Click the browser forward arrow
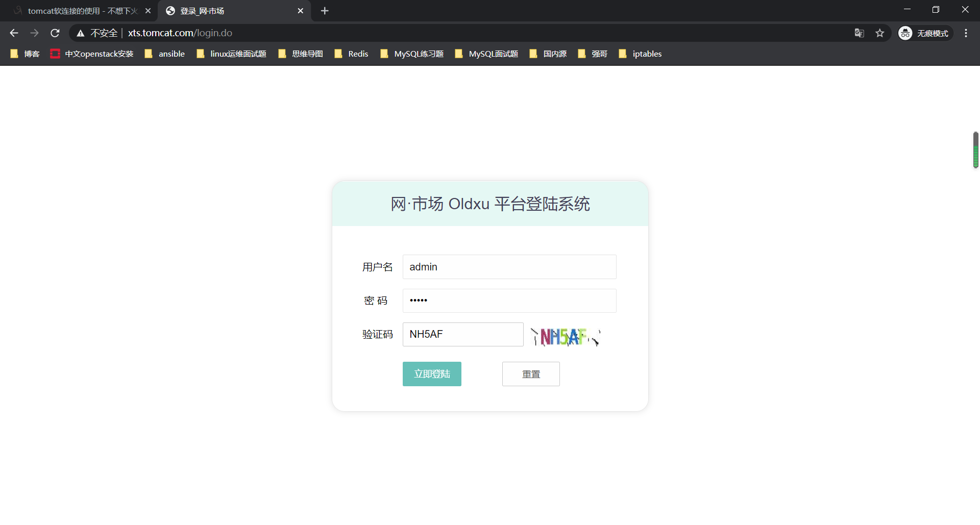Screen dimensions: 980x525 point(34,33)
